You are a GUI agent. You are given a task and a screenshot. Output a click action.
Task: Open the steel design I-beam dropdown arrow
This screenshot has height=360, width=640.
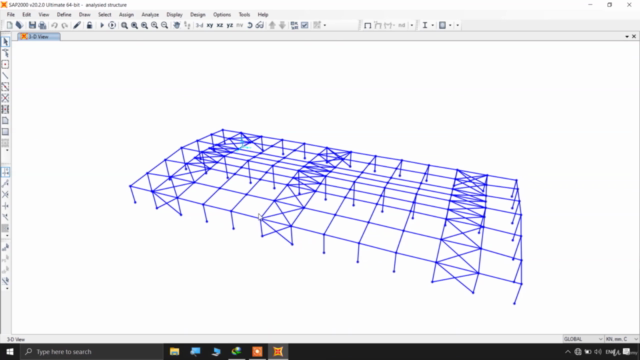[433, 25]
